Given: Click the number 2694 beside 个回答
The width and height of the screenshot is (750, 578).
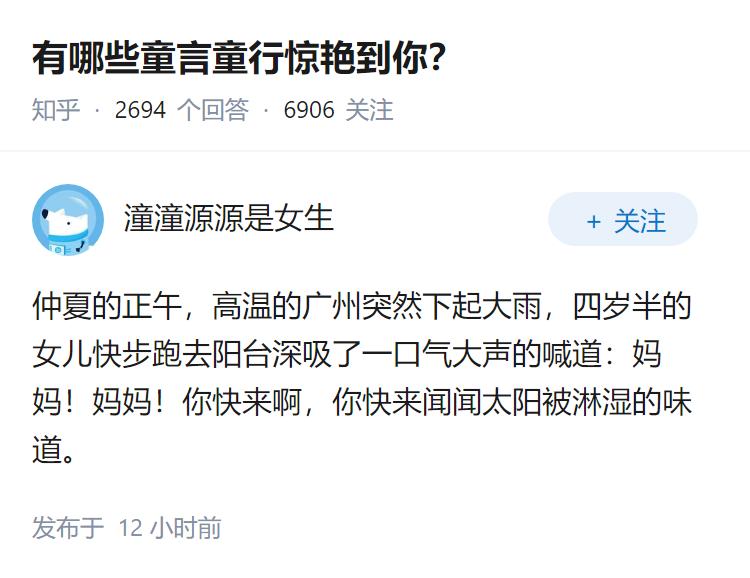Looking at the screenshot, I should [140, 109].
